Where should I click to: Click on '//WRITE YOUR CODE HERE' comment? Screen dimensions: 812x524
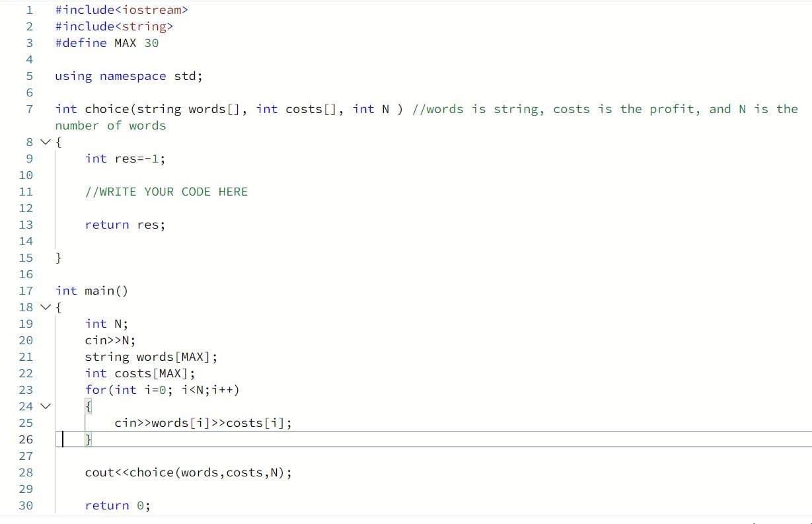pos(166,192)
